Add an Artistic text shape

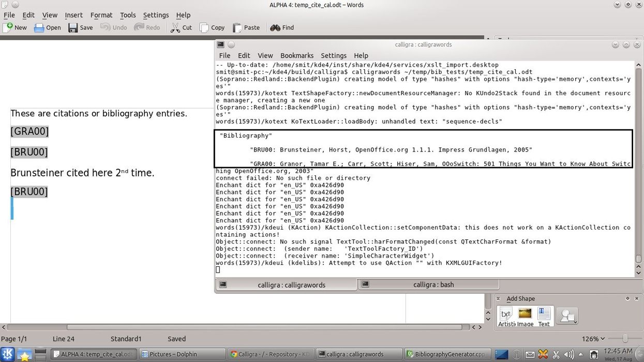[x=506, y=316]
